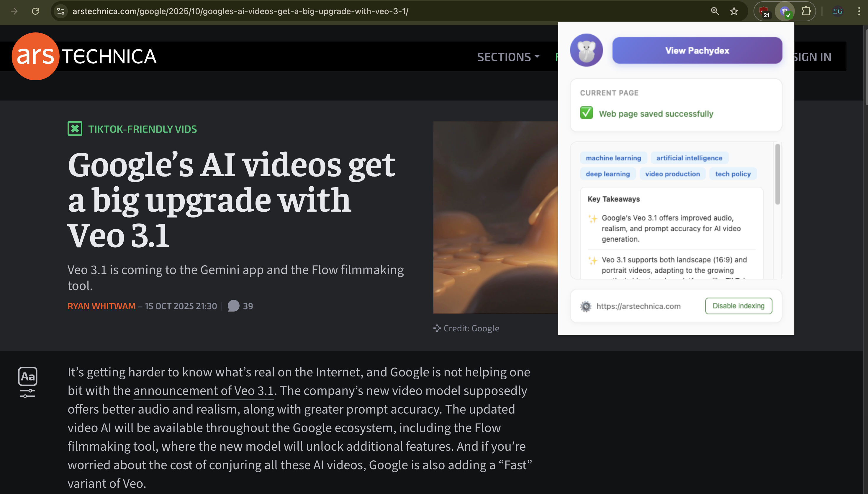
Task: Bookmark this page with the star icon
Action: 734,11
